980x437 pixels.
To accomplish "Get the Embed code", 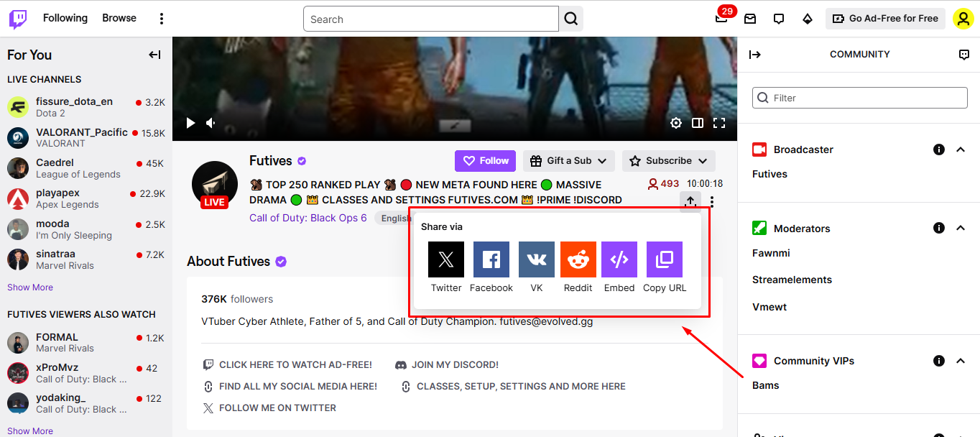I will 619,267.
